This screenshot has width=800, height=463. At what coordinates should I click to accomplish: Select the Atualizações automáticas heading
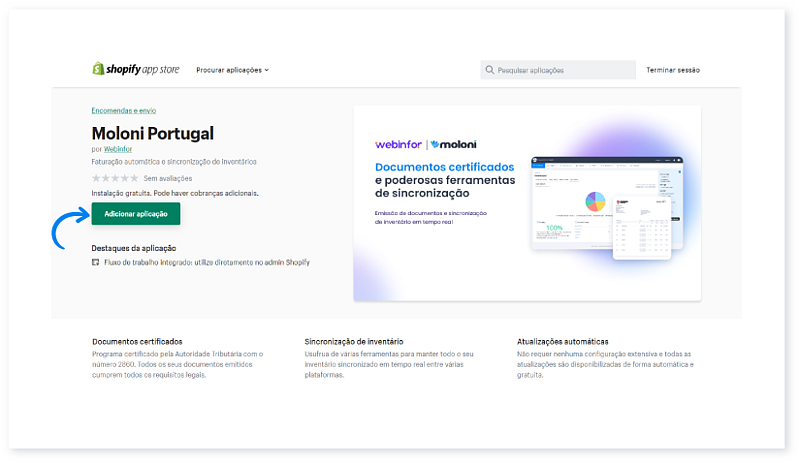point(562,342)
